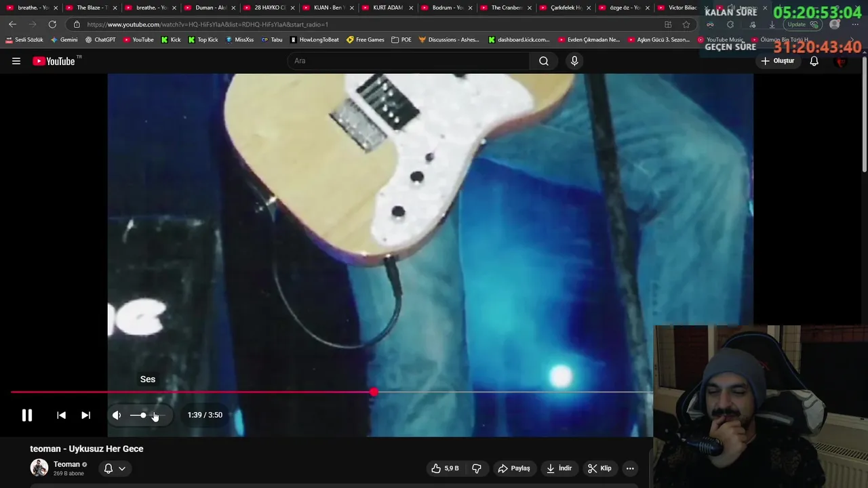Skip to the previous video

61,415
